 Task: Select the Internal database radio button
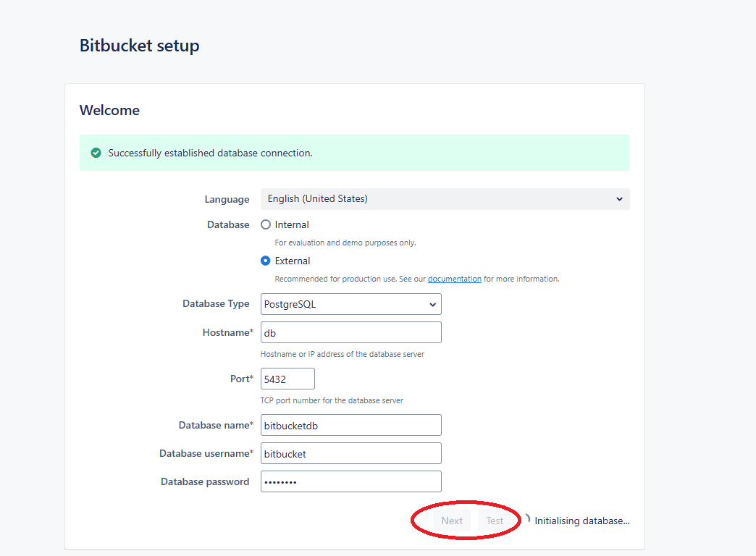point(266,224)
